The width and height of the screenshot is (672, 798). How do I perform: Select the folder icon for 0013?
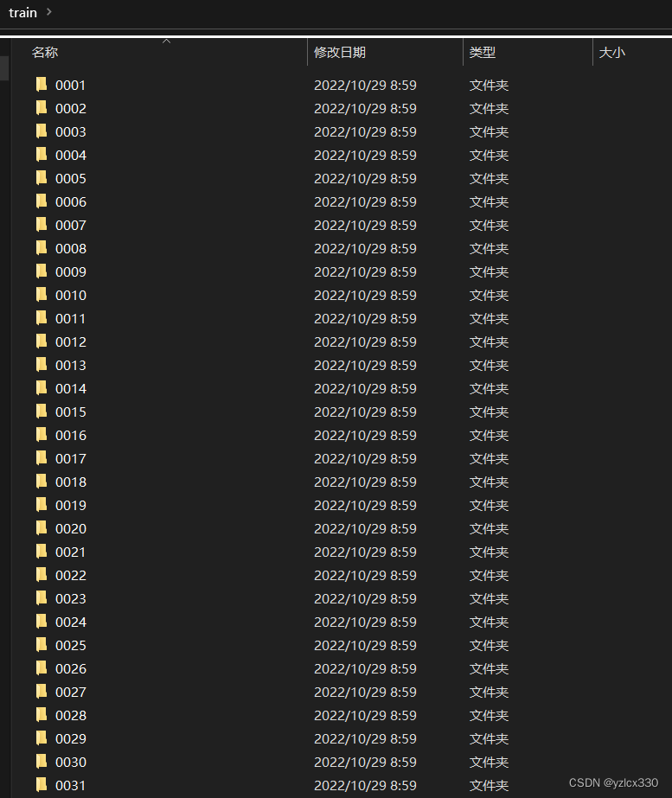(x=42, y=365)
